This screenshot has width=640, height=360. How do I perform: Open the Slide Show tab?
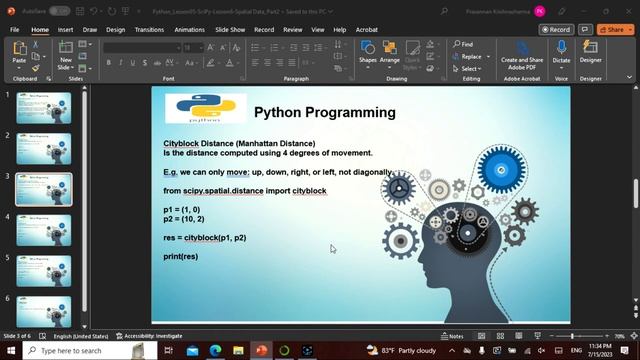(230, 29)
